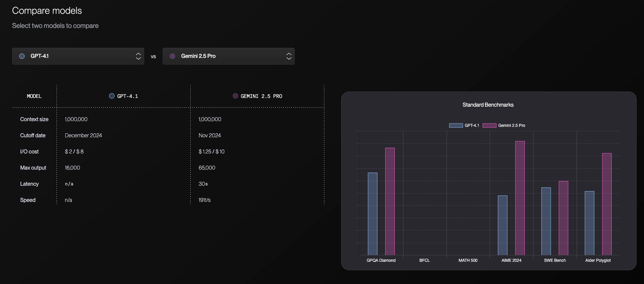The width and height of the screenshot is (644, 284).
Task: Click the up-down chevron in the Gemini 2.5 Pro selector
Action: (289, 56)
